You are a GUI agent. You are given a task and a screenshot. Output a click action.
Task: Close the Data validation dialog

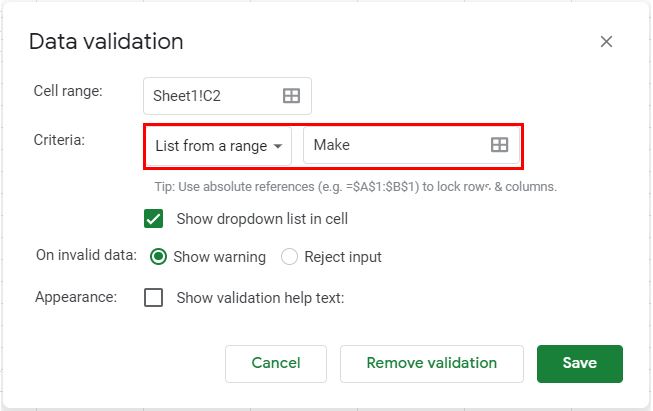pos(606,42)
